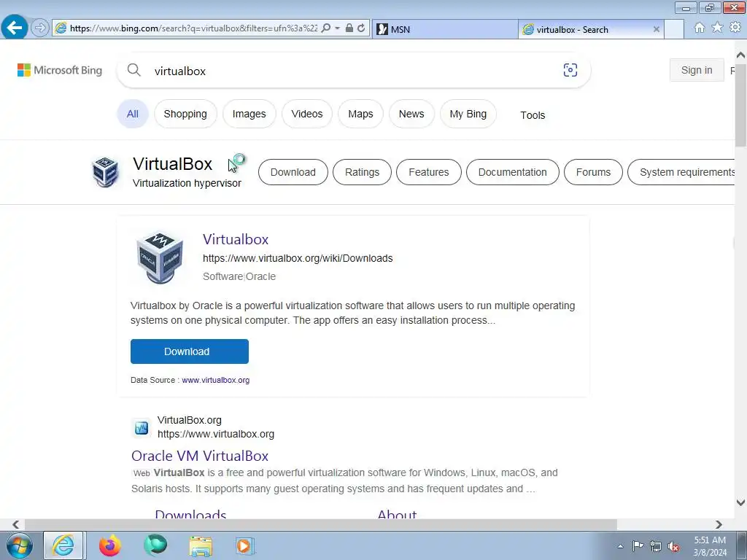Image resolution: width=747 pixels, height=560 pixels.
Task: Open the Virtualbox card title link
Action: [x=236, y=239]
